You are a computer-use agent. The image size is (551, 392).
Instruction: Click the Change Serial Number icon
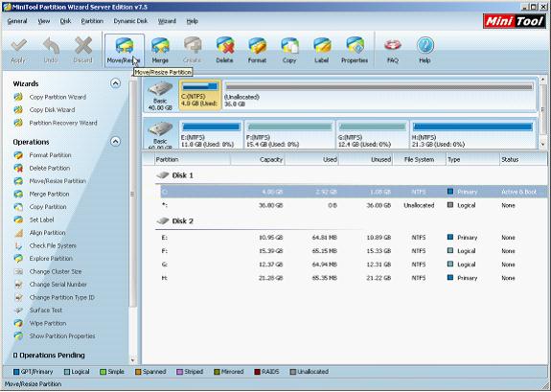[18, 285]
